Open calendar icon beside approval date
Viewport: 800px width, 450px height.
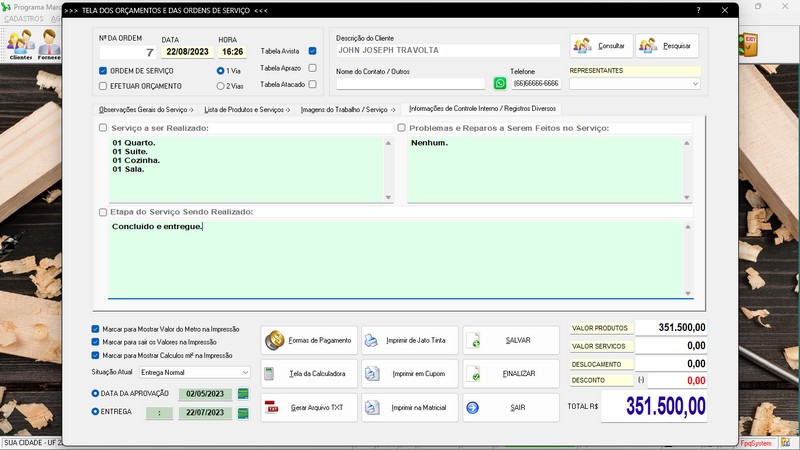(x=243, y=393)
